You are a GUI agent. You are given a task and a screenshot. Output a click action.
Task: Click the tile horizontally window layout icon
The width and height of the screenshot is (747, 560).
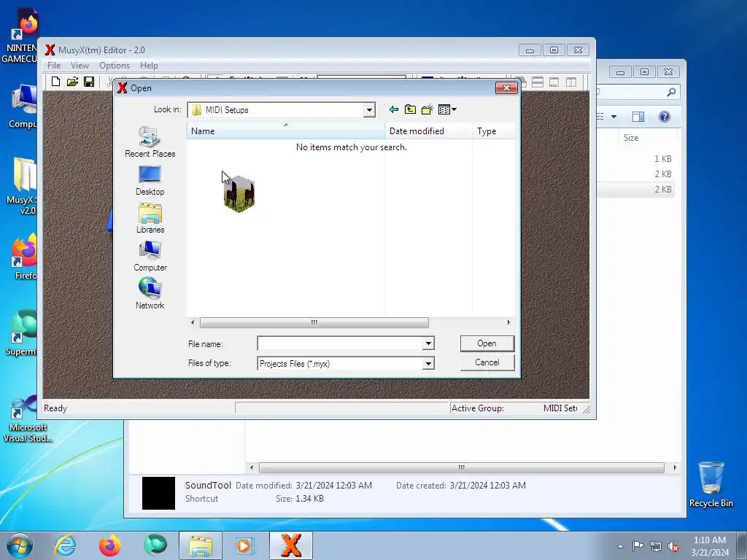click(538, 82)
